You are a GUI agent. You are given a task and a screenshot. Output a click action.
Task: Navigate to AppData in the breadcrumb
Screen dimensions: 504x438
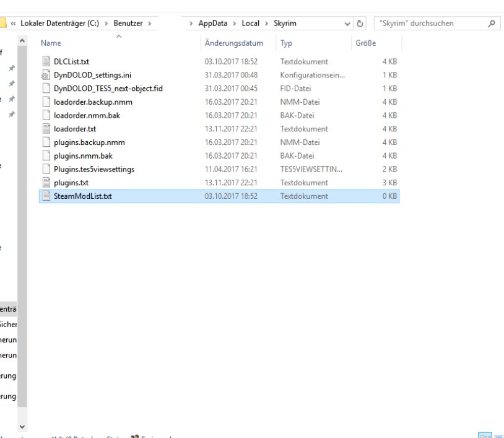pos(213,24)
